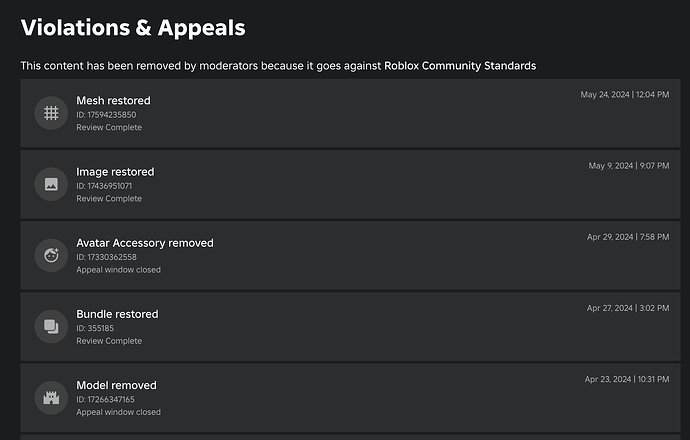Click the image icon for Image restored
Image resolution: width=690 pixels, height=440 pixels.
coord(51,184)
